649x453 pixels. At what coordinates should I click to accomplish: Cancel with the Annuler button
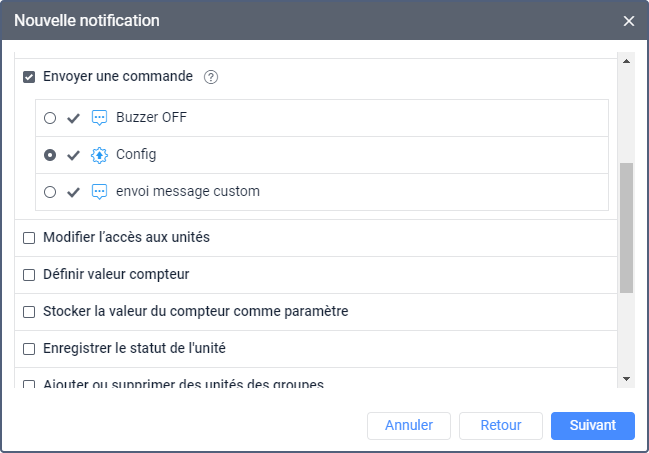pyautogui.click(x=409, y=426)
